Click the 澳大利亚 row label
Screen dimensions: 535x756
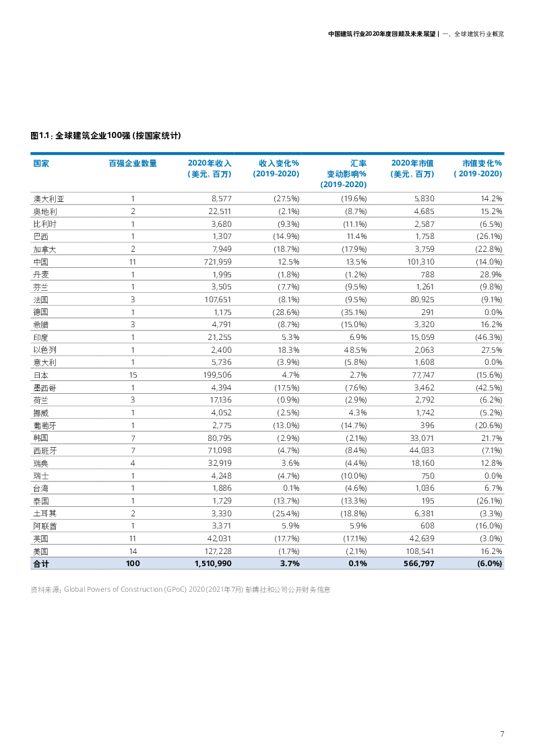coord(49,199)
